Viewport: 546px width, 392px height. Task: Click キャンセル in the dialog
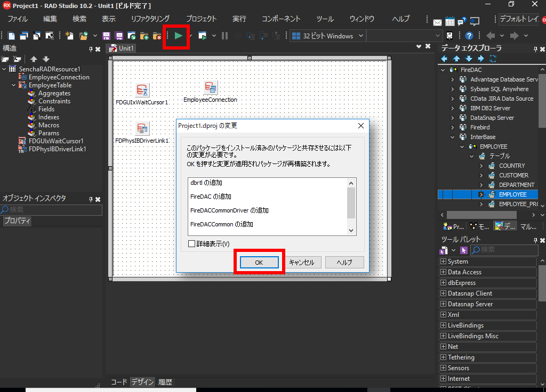302,262
